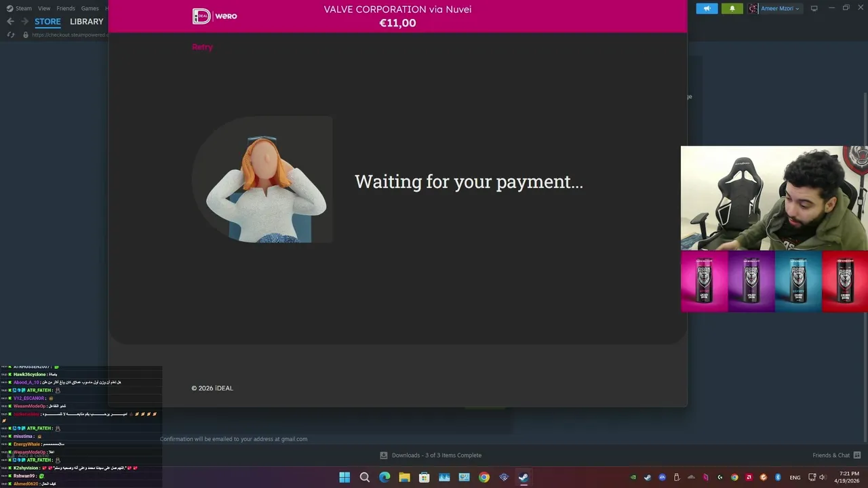
Task: Open the volume speaker tray icon
Action: pyautogui.click(x=823, y=477)
